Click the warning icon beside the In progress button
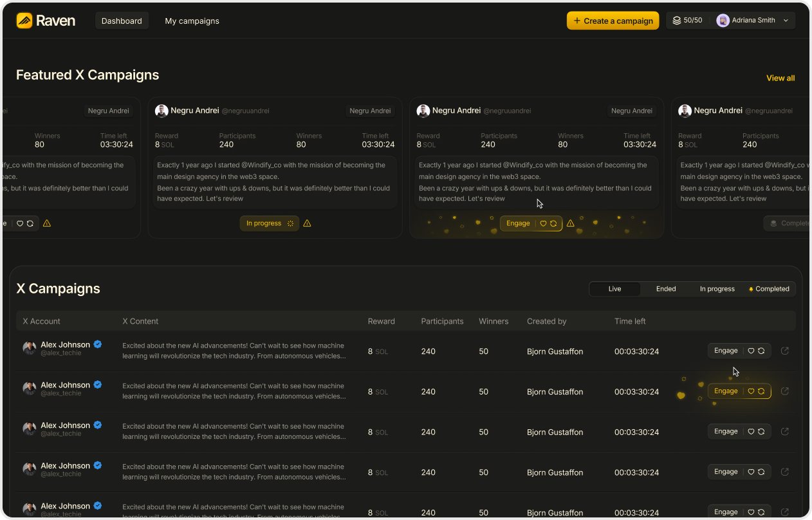Viewport: 812px width, 520px height. tap(307, 223)
